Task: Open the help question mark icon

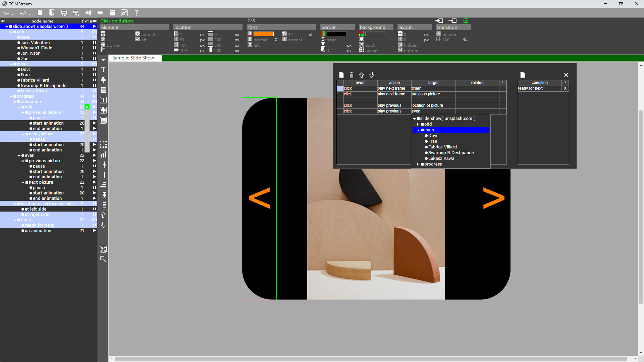Action: [137, 12]
